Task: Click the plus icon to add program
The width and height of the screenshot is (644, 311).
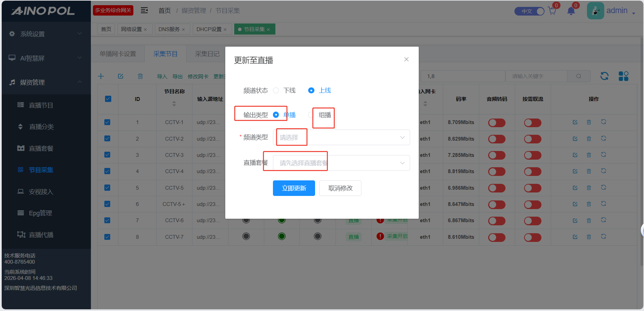Action: [101, 76]
